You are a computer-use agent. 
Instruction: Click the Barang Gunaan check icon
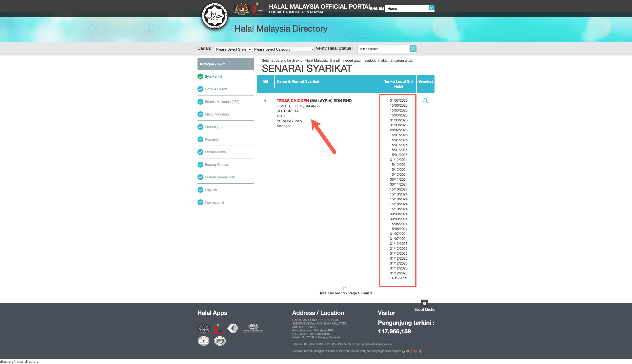pos(200,165)
